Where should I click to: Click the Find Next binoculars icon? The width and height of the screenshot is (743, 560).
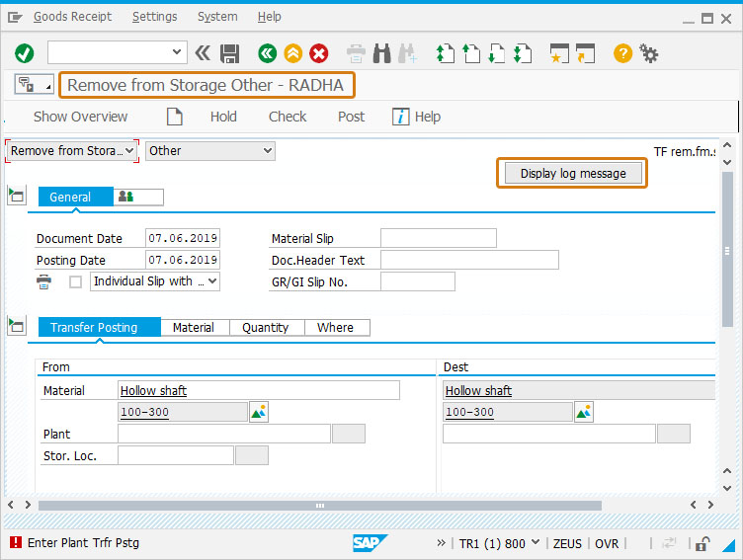(x=407, y=53)
